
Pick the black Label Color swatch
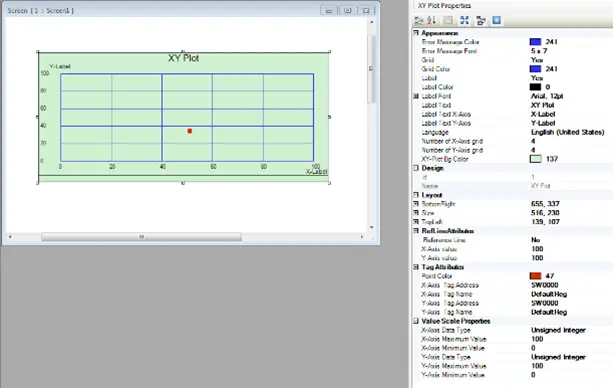click(535, 87)
